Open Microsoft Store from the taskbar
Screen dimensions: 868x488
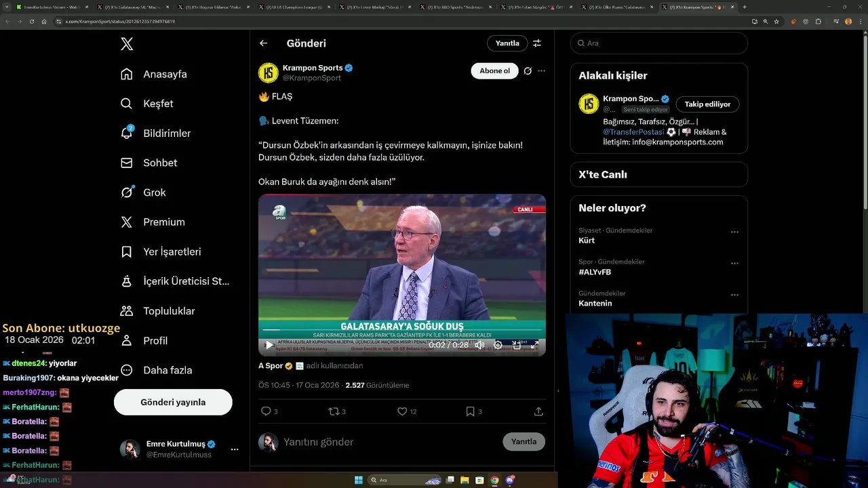tap(479, 480)
